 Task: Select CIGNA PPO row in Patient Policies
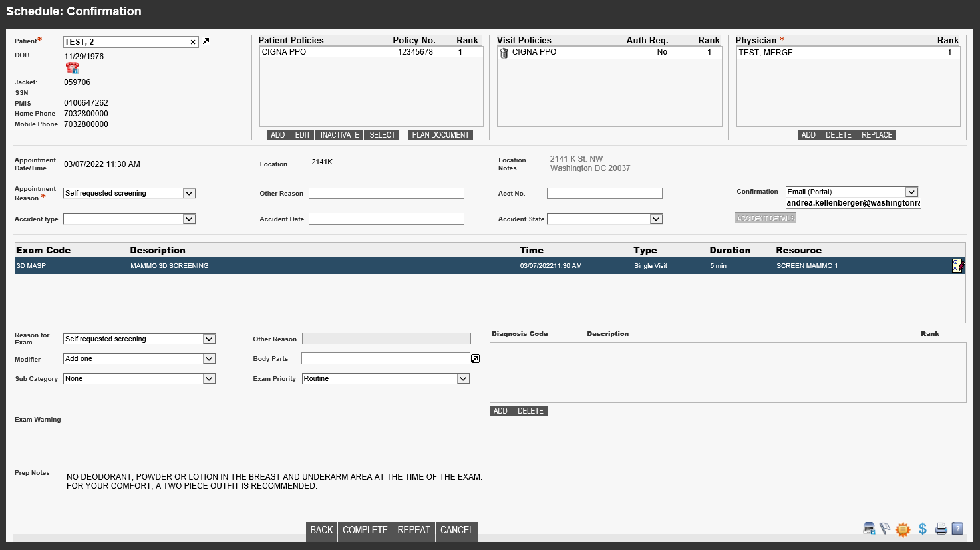coord(371,52)
